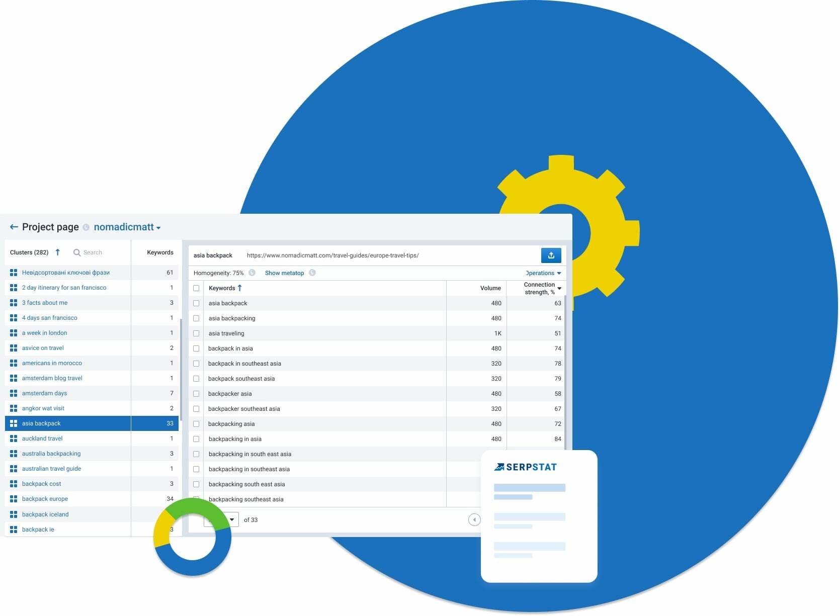This screenshot has height=616, width=840.
Task: Click info icon beside Show metatop
Action: click(x=312, y=273)
